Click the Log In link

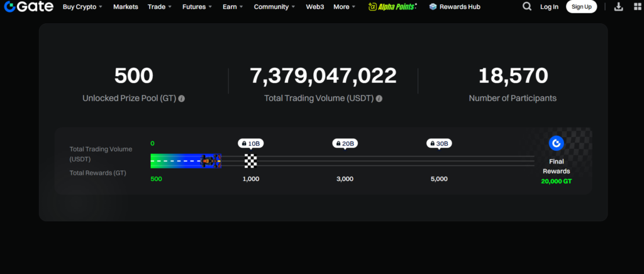coord(549,7)
